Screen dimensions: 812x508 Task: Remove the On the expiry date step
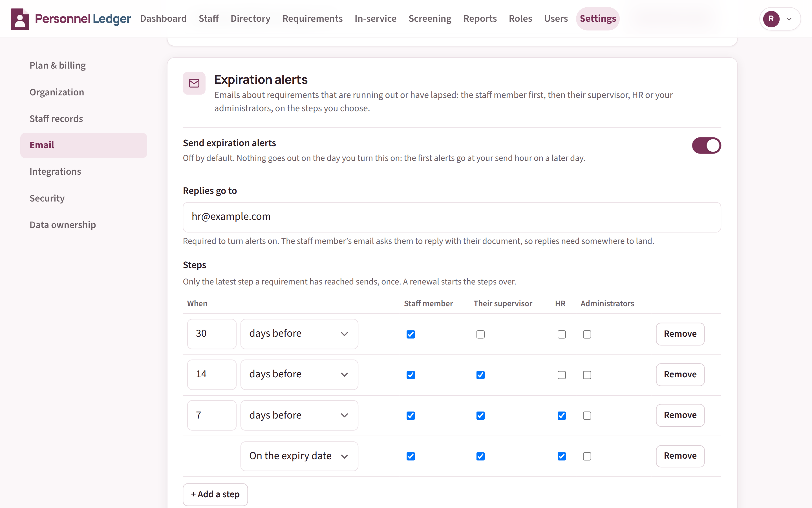tap(680, 456)
